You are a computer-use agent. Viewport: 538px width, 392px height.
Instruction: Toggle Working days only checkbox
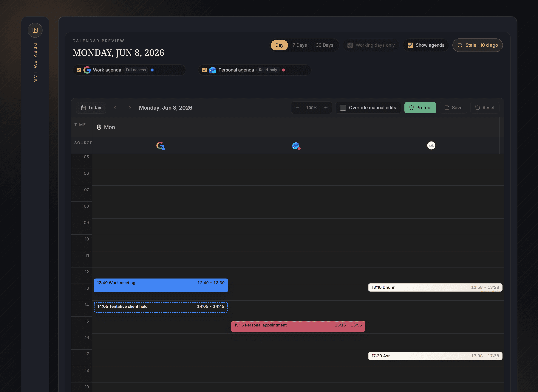[350, 45]
